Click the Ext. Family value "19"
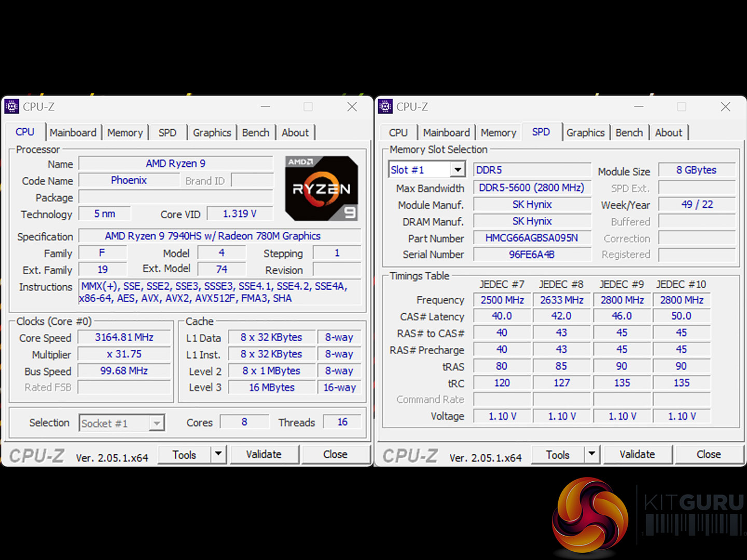This screenshot has width=747, height=560. click(103, 270)
